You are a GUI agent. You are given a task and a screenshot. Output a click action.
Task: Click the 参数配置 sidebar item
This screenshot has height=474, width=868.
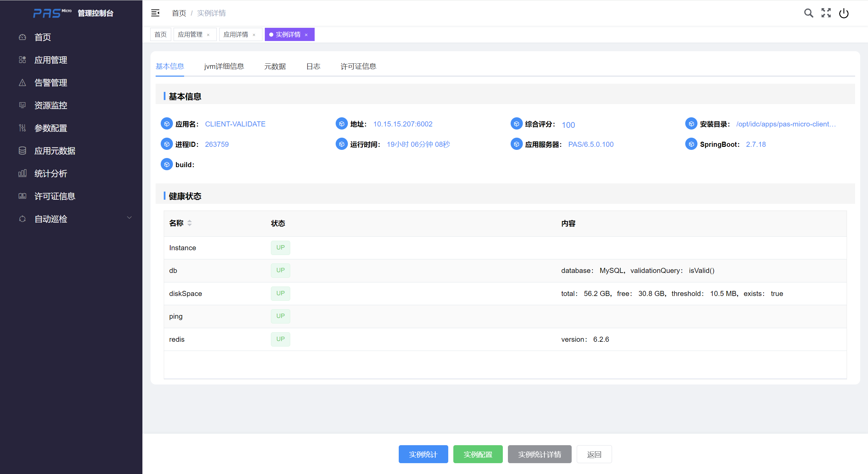pyautogui.click(x=51, y=128)
